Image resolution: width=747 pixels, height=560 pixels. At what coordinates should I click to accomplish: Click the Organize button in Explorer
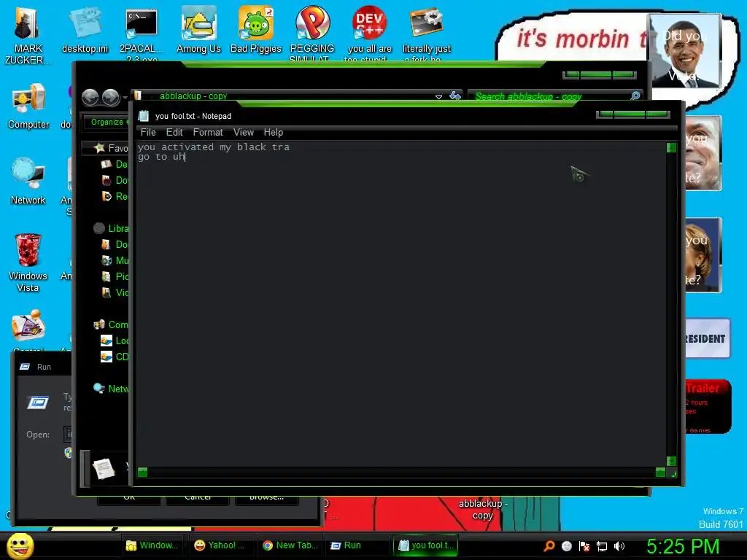click(107, 122)
